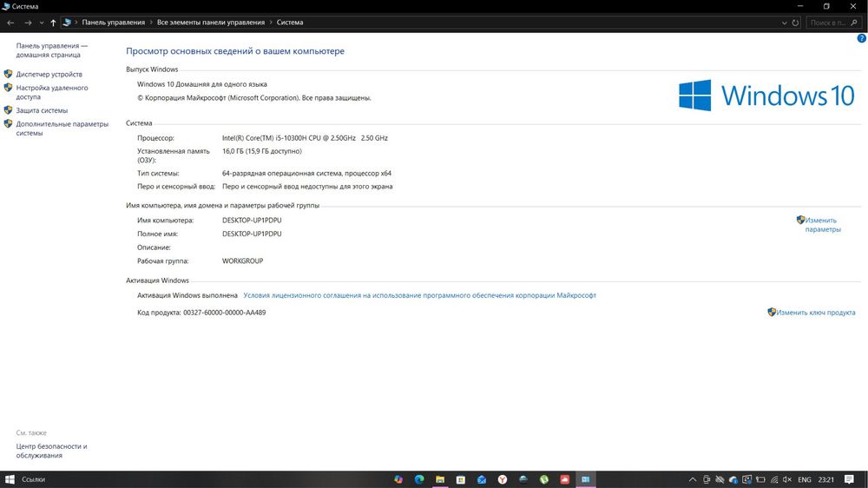Screen dimensions: 868x488
Task: Open Copilot from the taskbar
Action: [398, 479]
